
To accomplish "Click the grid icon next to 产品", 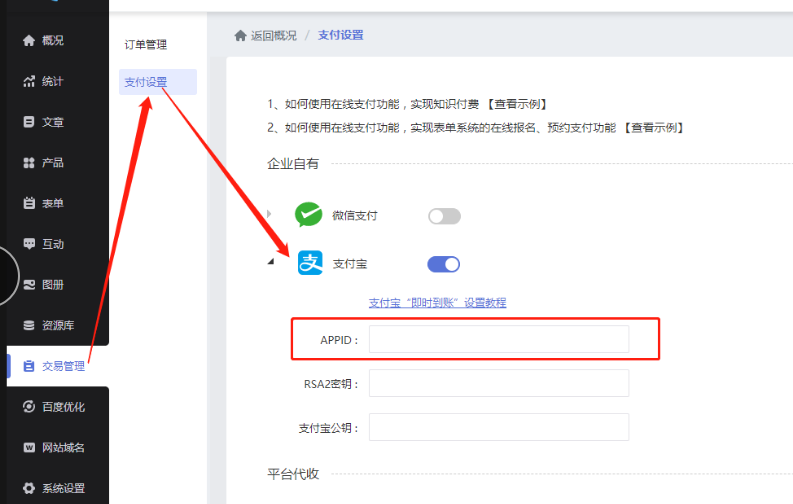I will click(x=29, y=163).
